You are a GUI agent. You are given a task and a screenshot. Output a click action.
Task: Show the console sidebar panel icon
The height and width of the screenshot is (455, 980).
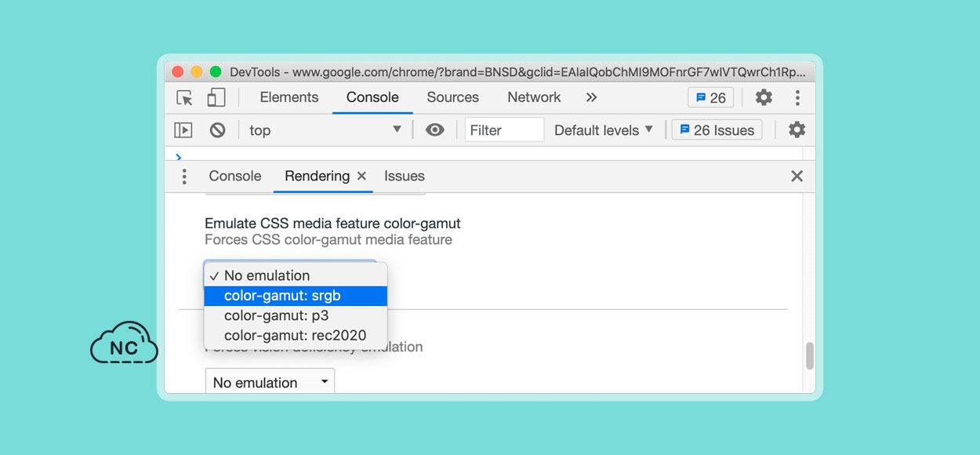tap(183, 130)
